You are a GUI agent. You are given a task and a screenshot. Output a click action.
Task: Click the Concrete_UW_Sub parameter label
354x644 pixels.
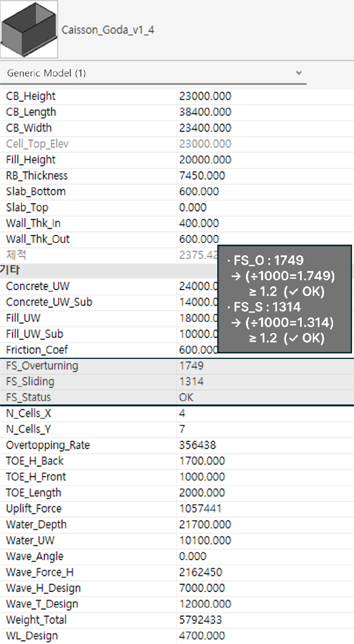click(x=49, y=302)
